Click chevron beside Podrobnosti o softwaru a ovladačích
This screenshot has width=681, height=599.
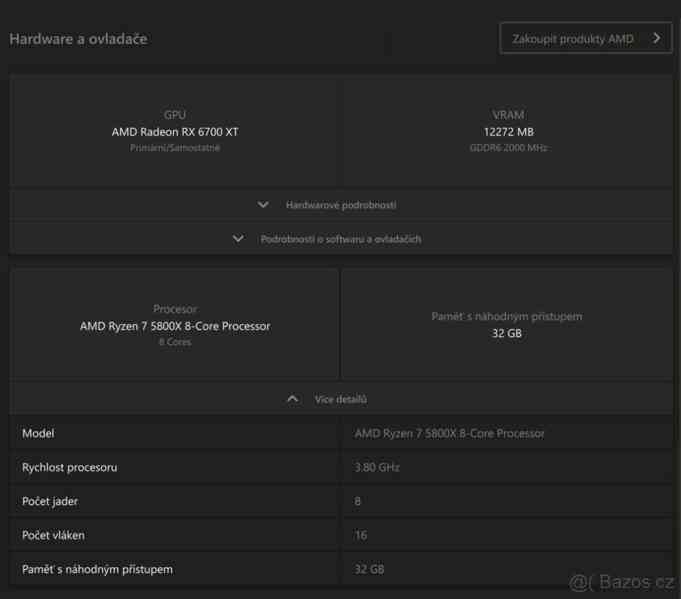click(238, 238)
